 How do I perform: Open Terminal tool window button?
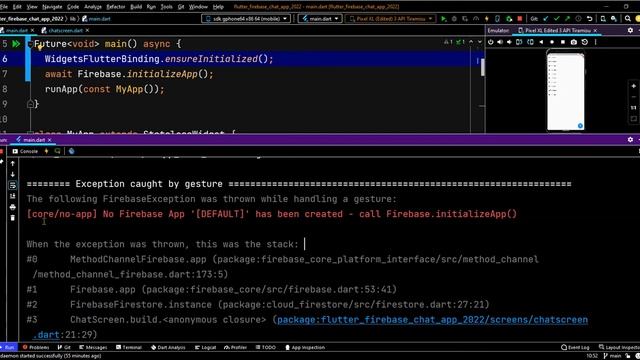pyautogui.click(x=129, y=347)
